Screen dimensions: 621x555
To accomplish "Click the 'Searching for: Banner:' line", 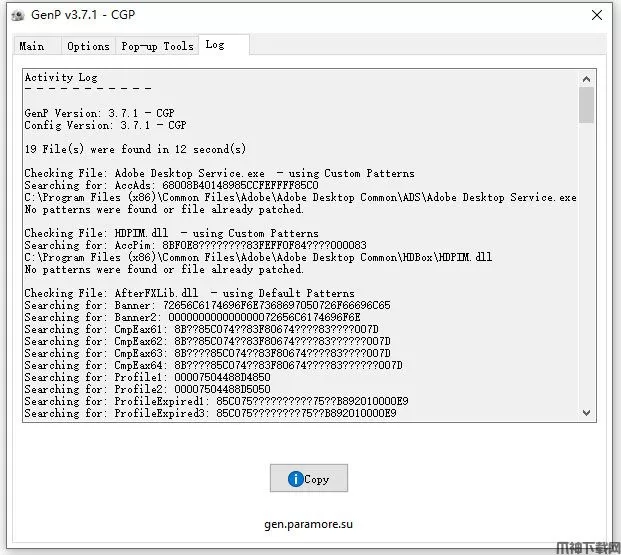I will pyautogui.click(x=208, y=305).
